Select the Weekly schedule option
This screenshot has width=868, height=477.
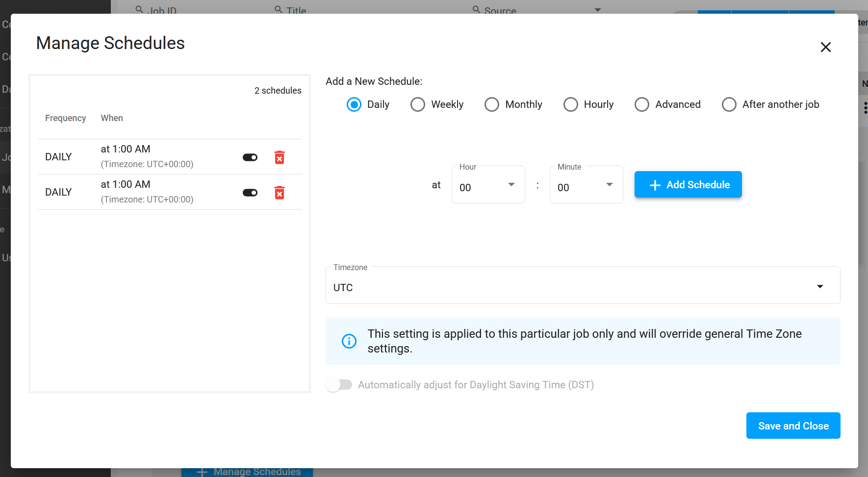tap(418, 104)
